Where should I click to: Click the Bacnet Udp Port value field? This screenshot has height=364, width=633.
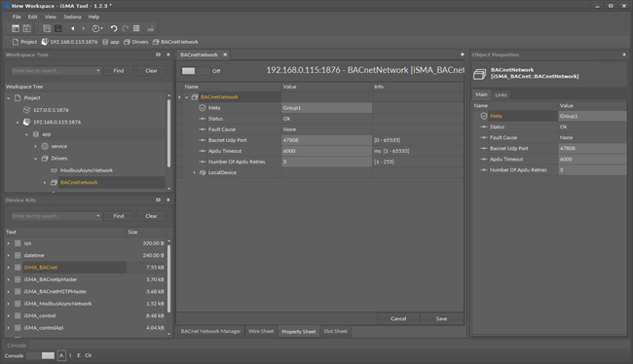(326, 140)
